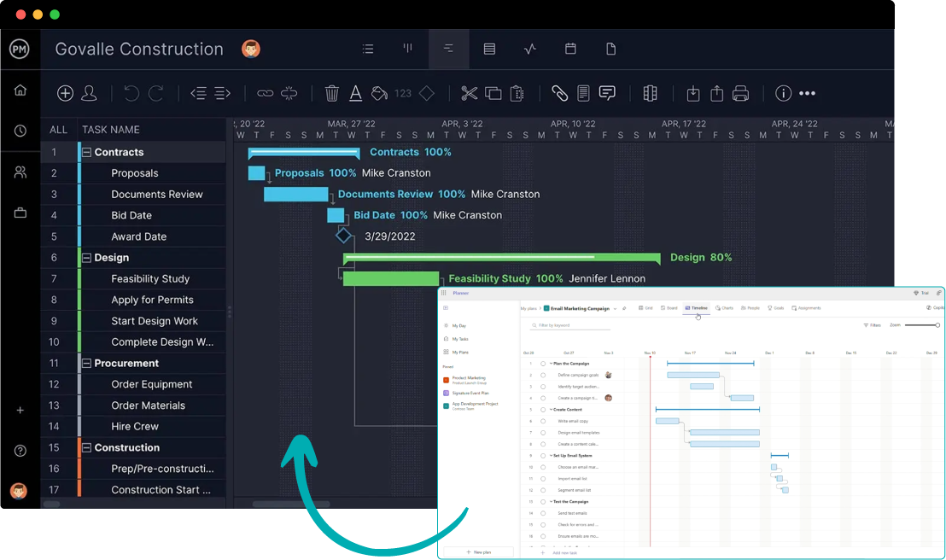Click the cut scissors icon
This screenshot has height=560, width=946.
469,94
